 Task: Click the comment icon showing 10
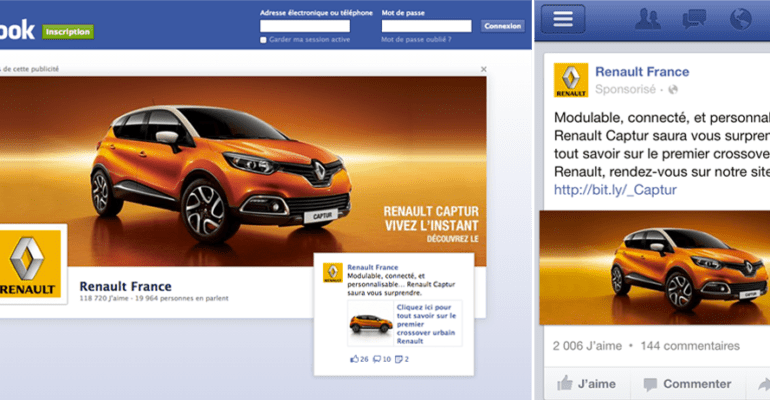[377, 359]
